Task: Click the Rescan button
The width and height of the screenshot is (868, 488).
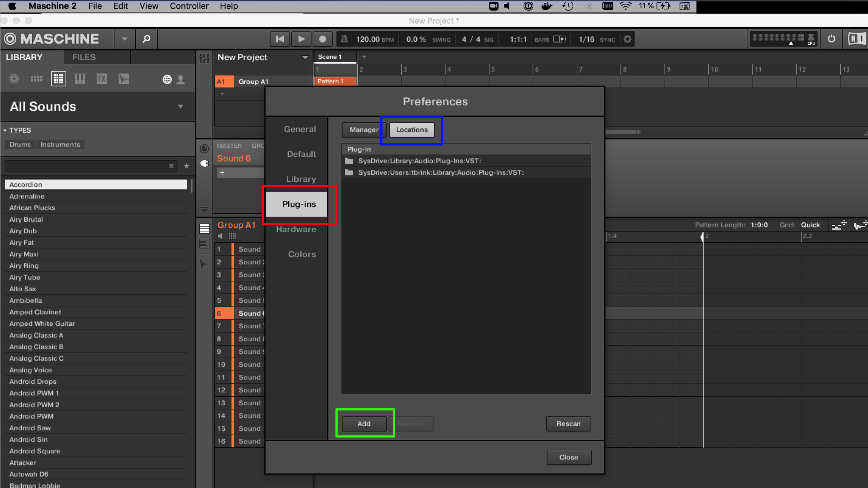Action: pyautogui.click(x=568, y=424)
